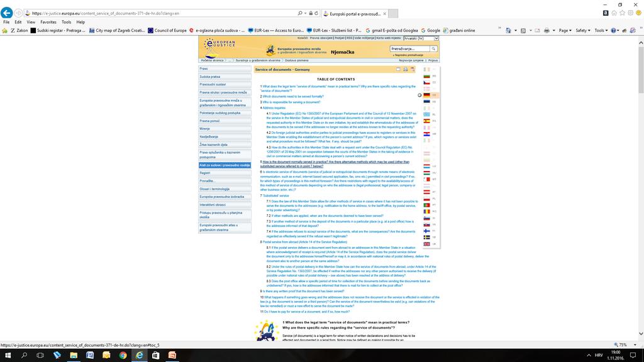Open sidebar link Pravna pomoć
Image resolution: width=644 pixels, height=362 pixels.
[x=225, y=121]
